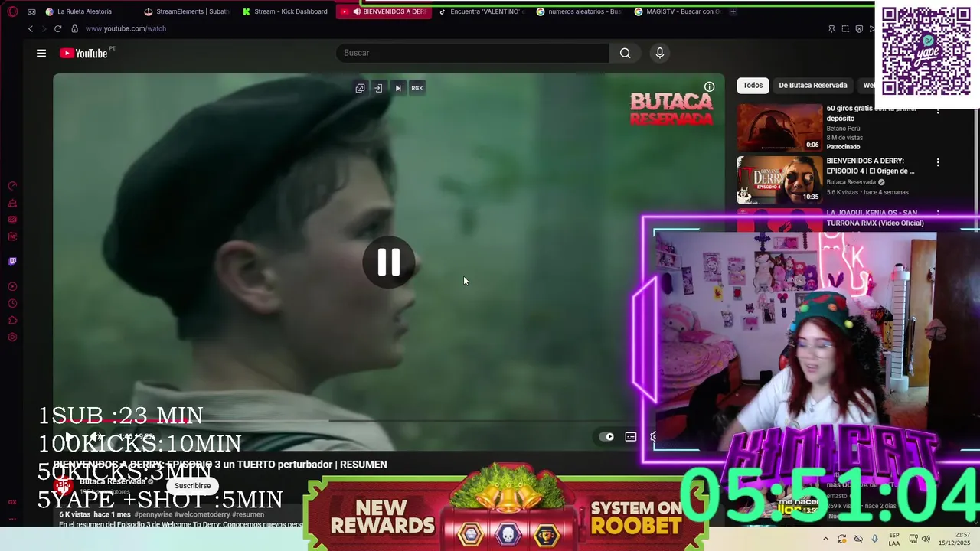Click the RGX video overlay button

click(417, 88)
